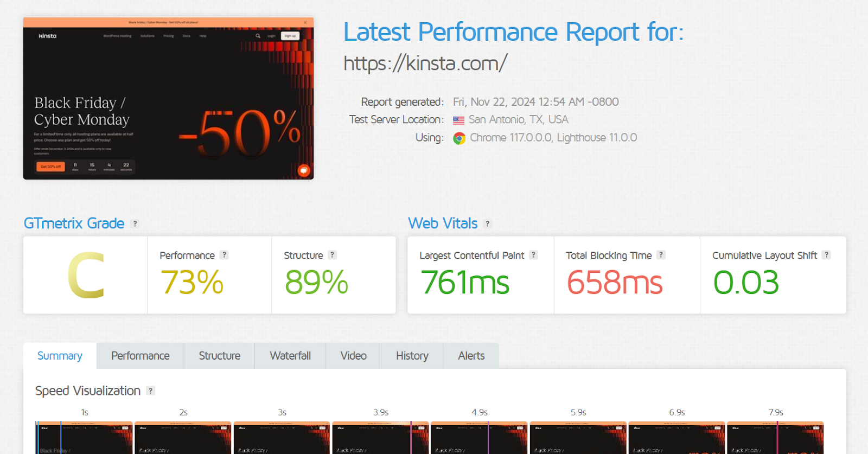Click the Get 50% off button in screenshot

50,167
